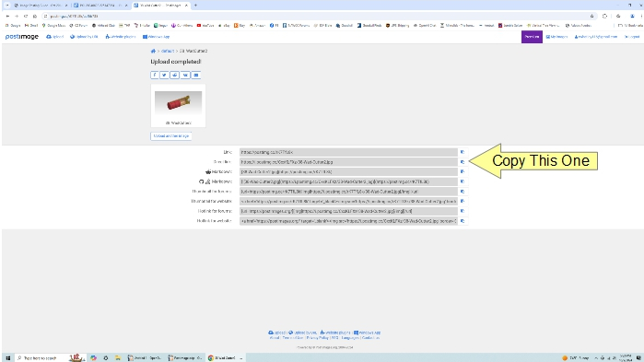Open the footer Privacy Policy link
Image resolution: width=644 pixels, height=362 pixels.
317,338
